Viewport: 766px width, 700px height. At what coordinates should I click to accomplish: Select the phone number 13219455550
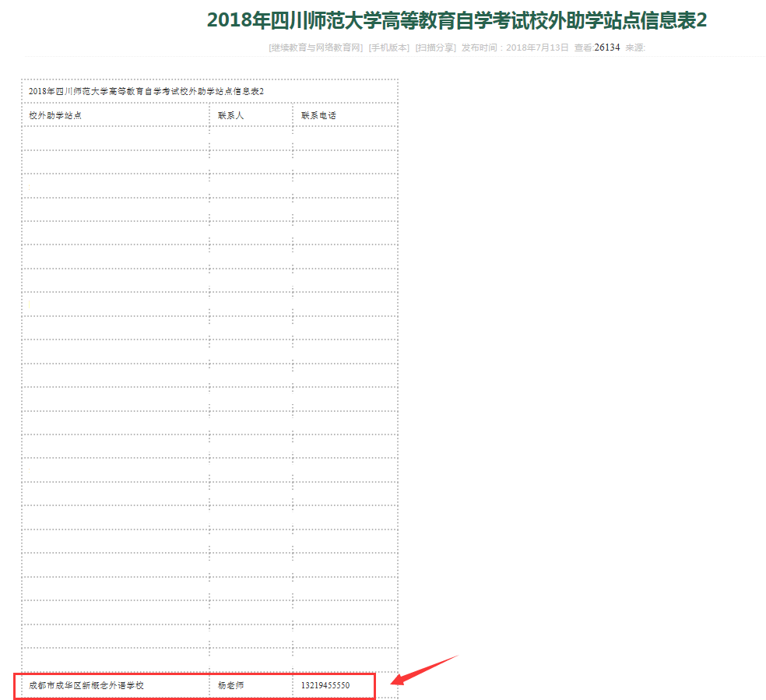[x=325, y=685]
